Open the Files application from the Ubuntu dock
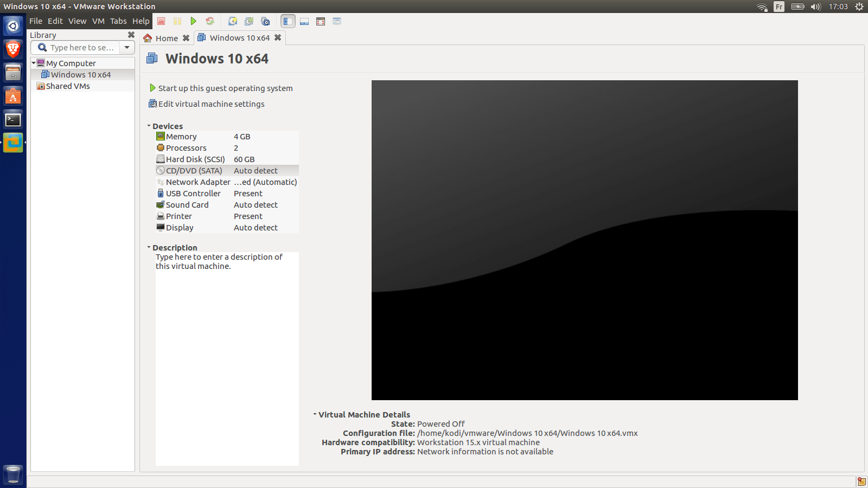 (x=12, y=72)
